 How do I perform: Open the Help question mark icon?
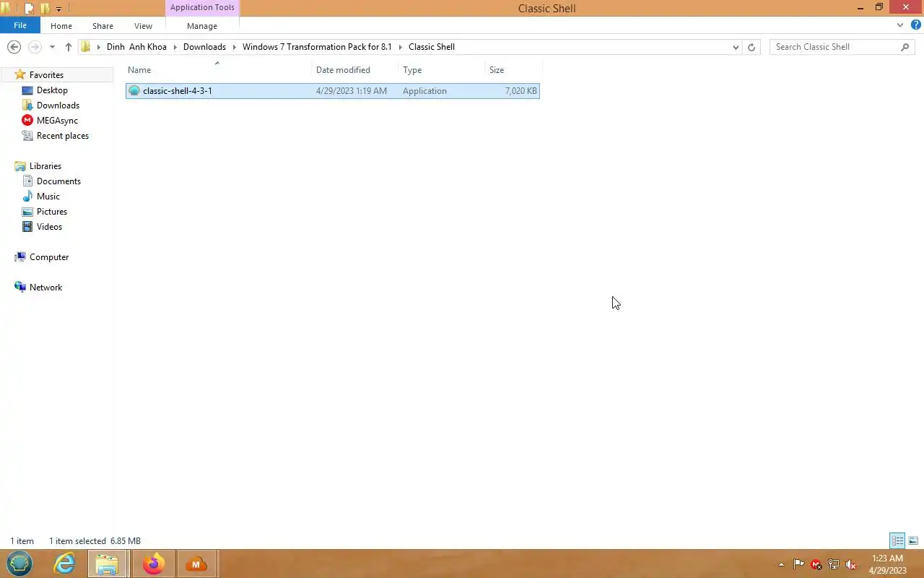point(915,25)
